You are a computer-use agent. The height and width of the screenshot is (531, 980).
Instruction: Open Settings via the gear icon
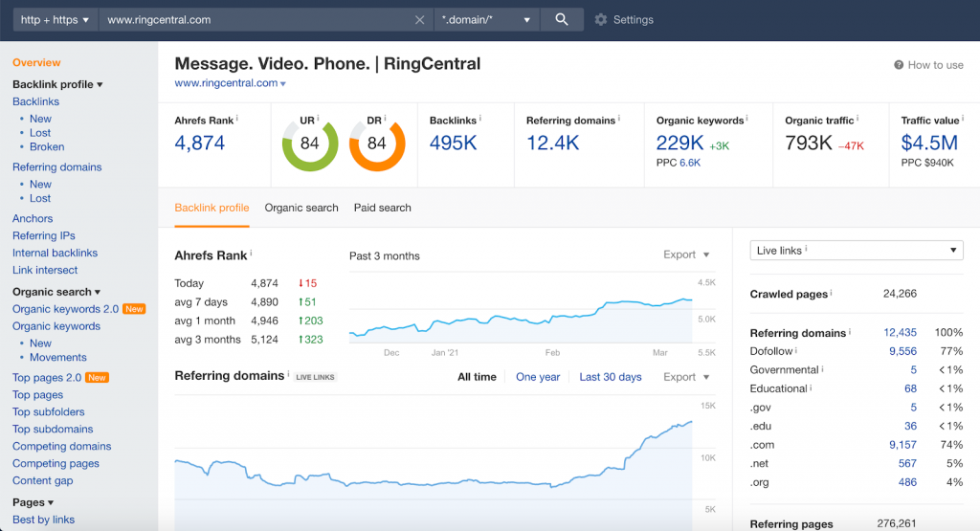[601, 19]
